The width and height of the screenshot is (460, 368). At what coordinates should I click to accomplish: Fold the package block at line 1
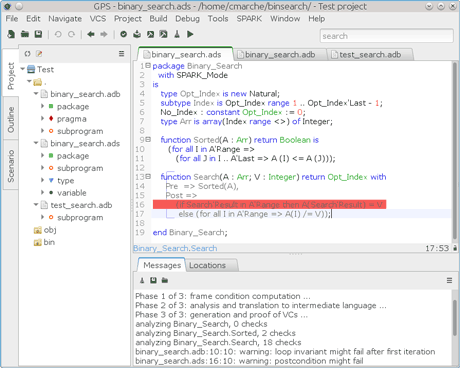point(149,65)
